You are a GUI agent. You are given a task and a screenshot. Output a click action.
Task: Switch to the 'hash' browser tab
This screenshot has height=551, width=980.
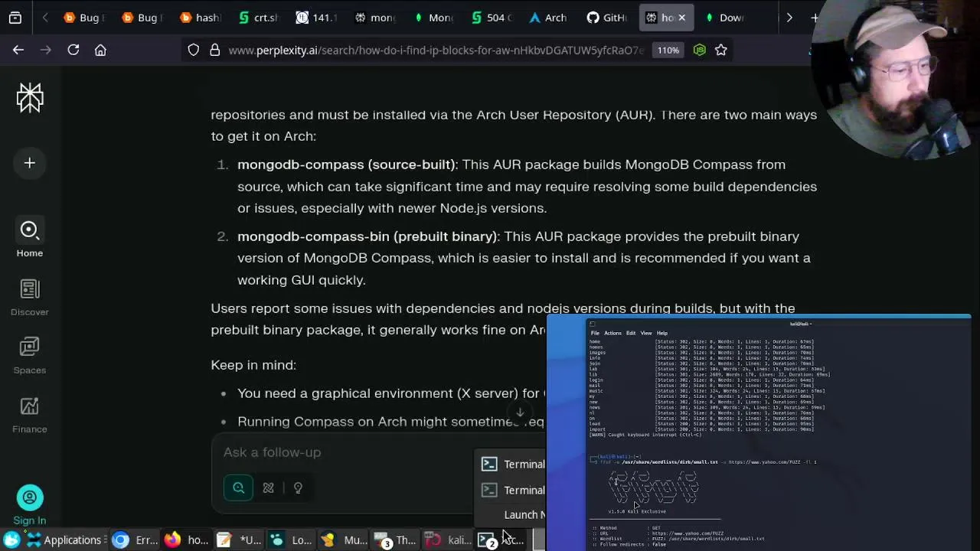point(199,17)
